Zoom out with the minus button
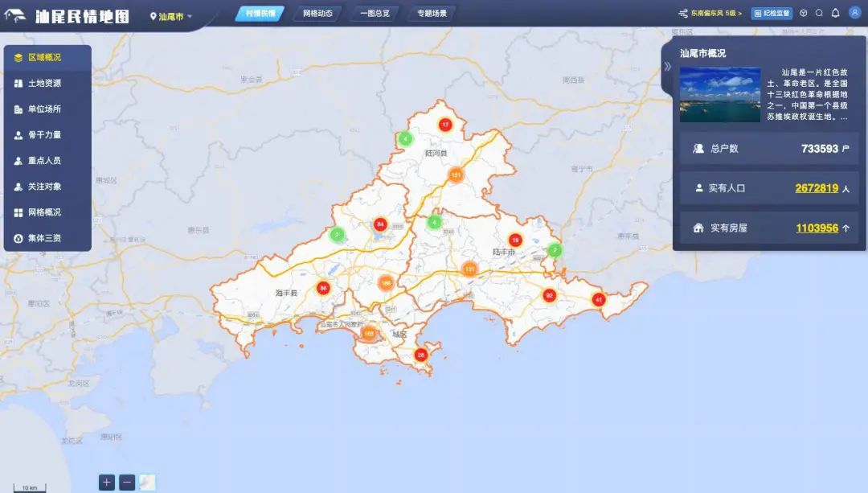The image size is (868, 493). [127, 483]
